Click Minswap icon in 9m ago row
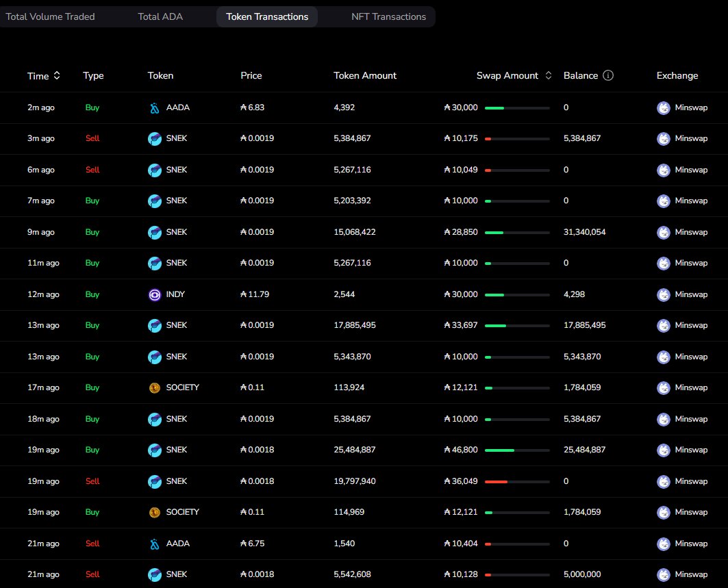This screenshot has height=588, width=728. coord(664,232)
